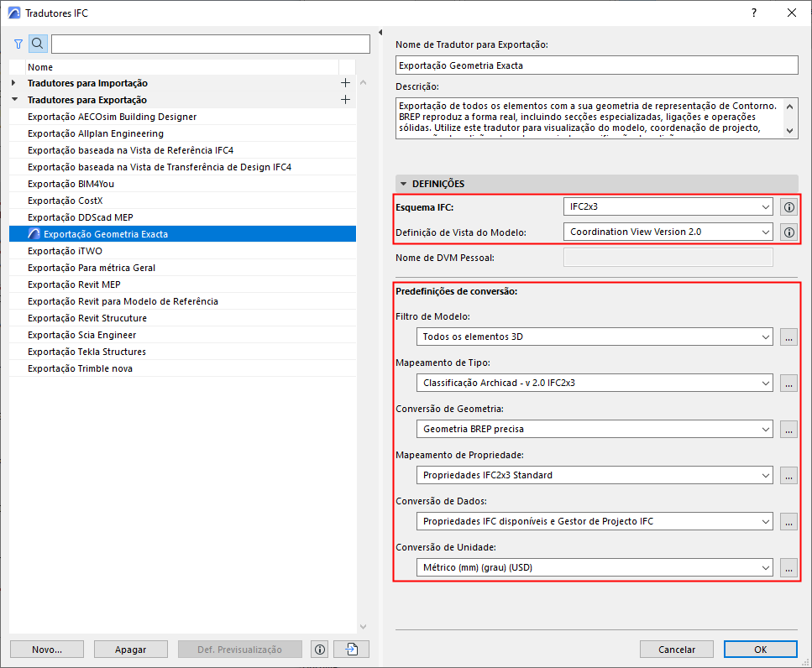Open Conversão de Unidade options ellipsis button
The width and height of the screenshot is (812, 668).
(x=788, y=567)
